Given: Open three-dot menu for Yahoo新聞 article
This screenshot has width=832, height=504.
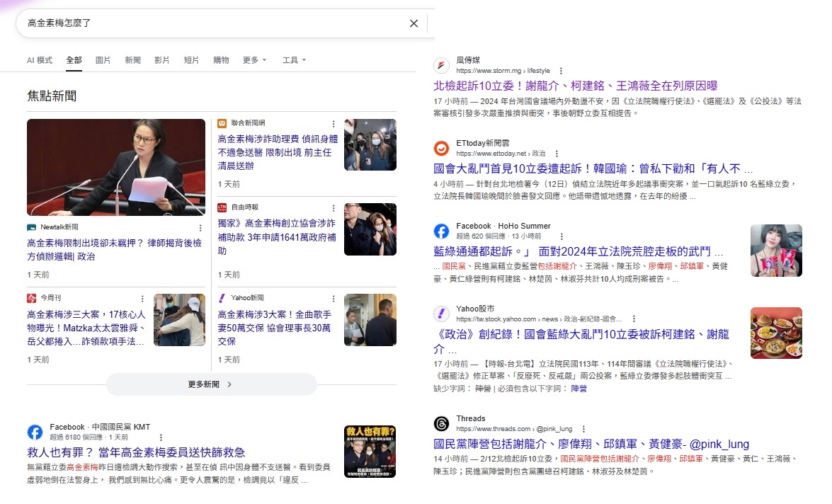Looking at the screenshot, I should click(333, 299).
